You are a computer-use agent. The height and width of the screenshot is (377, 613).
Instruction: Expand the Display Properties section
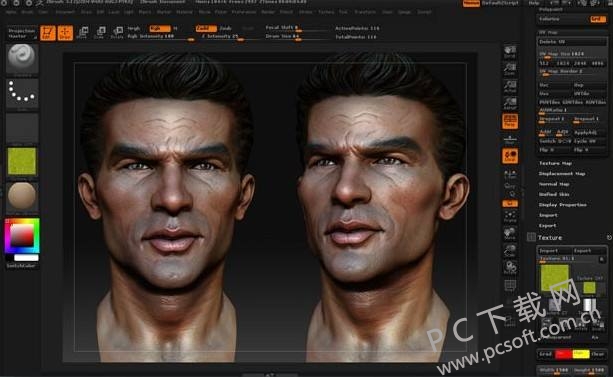[x=563, y=205]
